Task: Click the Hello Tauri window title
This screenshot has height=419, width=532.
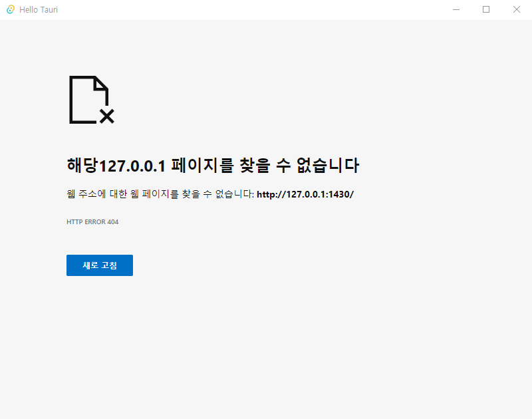Action: [39, 10]
